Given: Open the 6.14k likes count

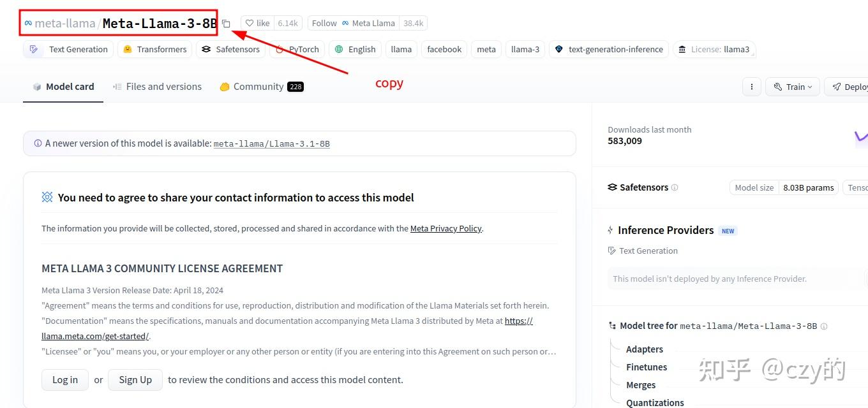Looking at the screenshot, I should 288,23.
